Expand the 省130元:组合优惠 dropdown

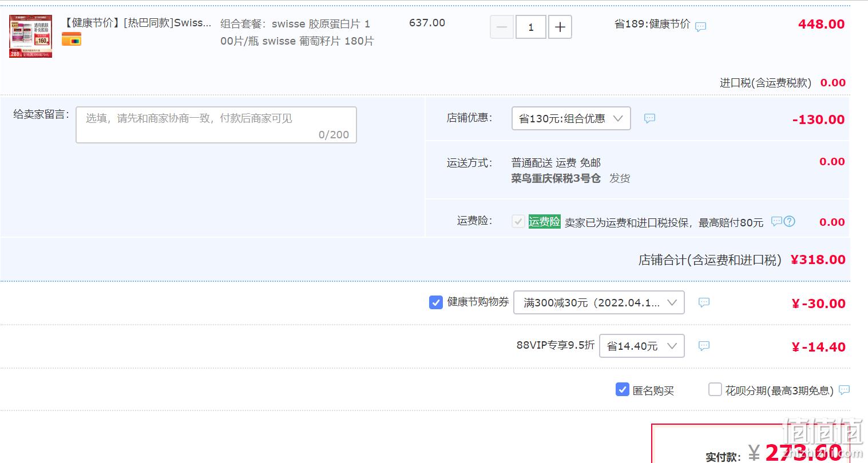(x=571, y=118)
